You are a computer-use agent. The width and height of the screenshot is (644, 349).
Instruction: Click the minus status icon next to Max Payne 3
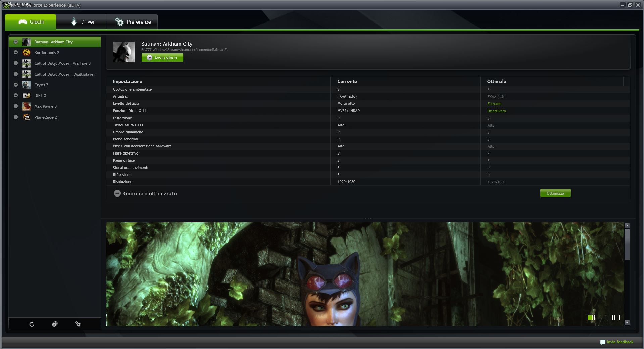pos(15,106)
